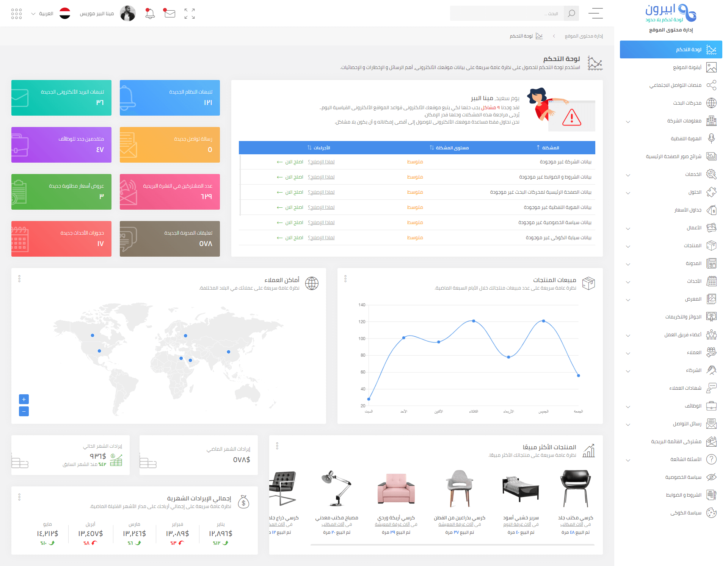Screen dimensions: 728x566
Task: Click sidebar icon for منصات التواصل الاجتماعي
Action: pyautogui.click(x=711, y=85)
